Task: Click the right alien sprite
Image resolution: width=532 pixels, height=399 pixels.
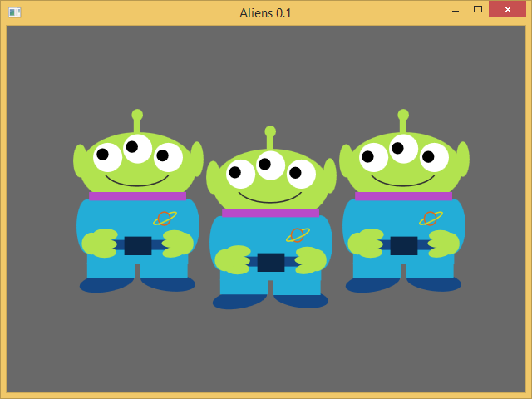Action: (x=405, y=201)
